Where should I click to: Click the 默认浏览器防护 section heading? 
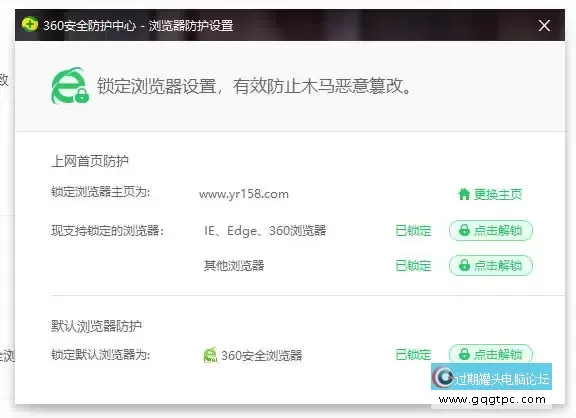pyautogui.click(x=96, y=325)
